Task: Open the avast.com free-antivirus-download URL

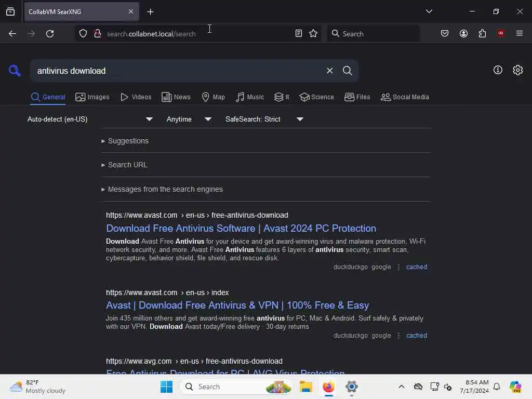Action: tap(197, 216)
